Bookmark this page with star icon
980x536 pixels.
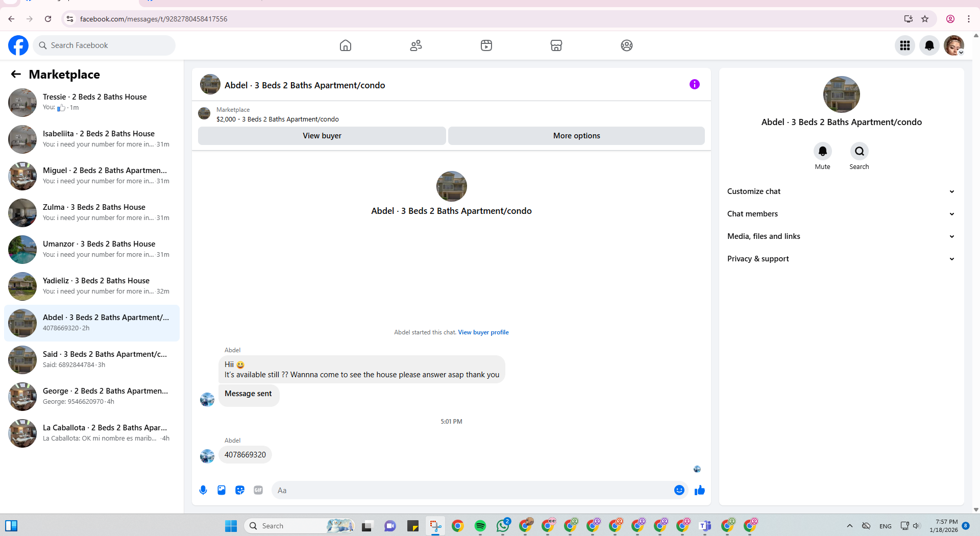[925, 19]
